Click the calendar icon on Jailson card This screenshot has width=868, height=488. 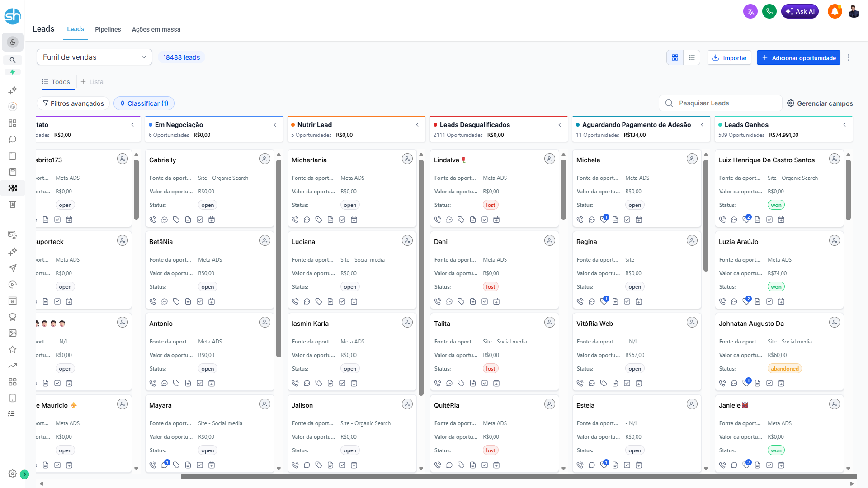[x=354, y=465]
